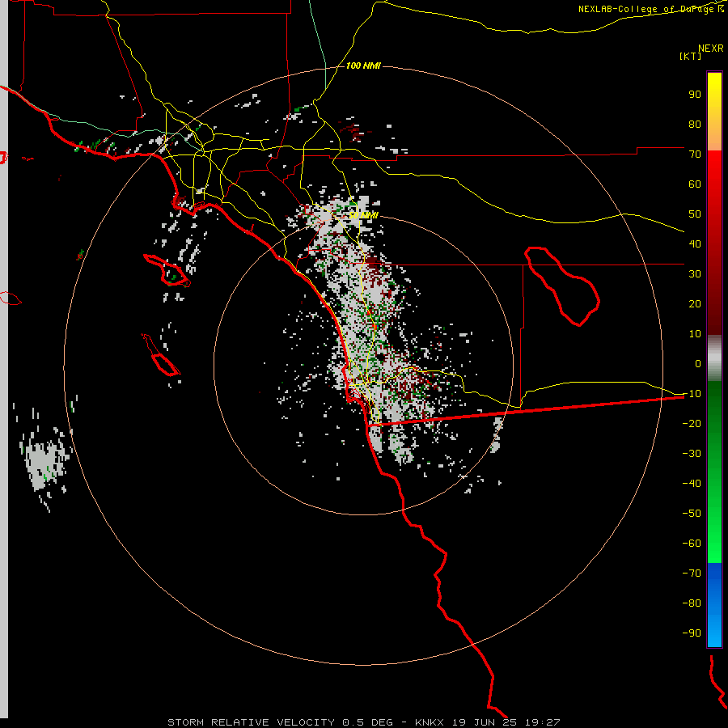Pick the blue band at the scale bottom
Viewport: 728px width, 728px height.
(714, 605)
